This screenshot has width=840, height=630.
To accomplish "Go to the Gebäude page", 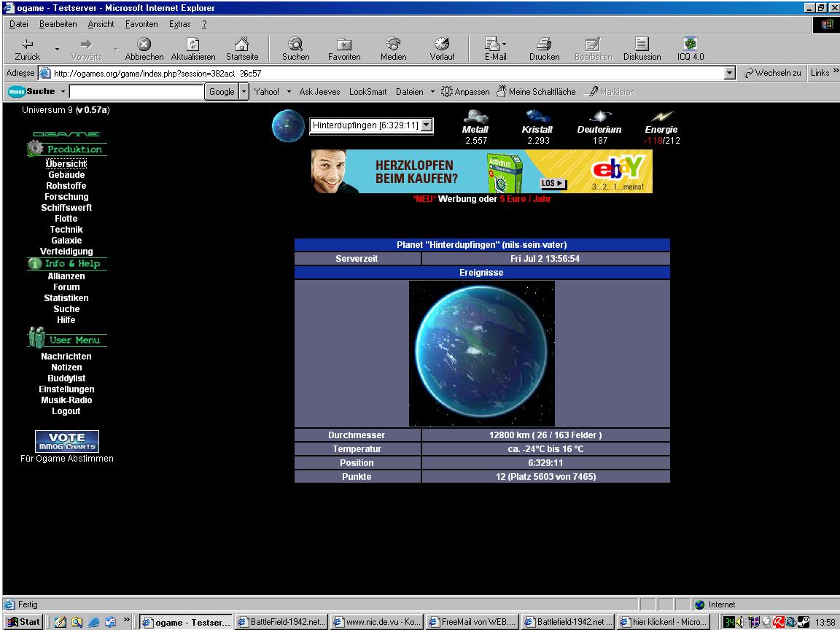I will [66, 175].
